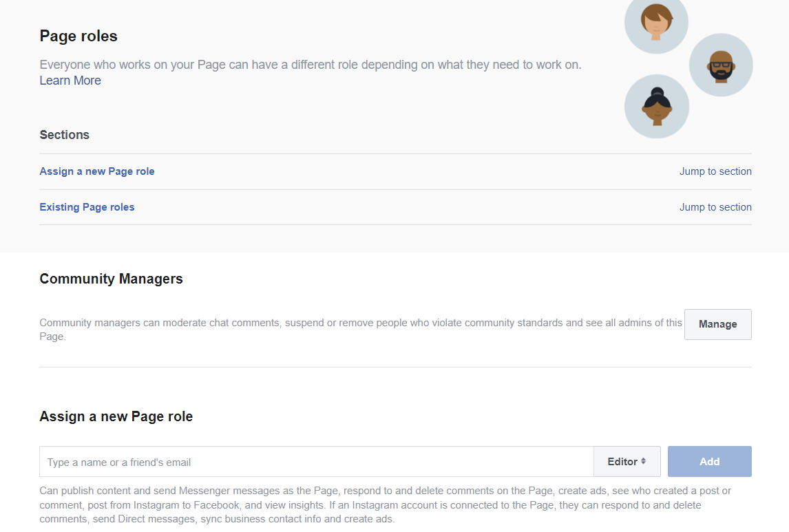Click the "Sections" heading
Image resolution: width=789 pixels, height=532 pixels.
pyautogui.click(x=65, y=135)
